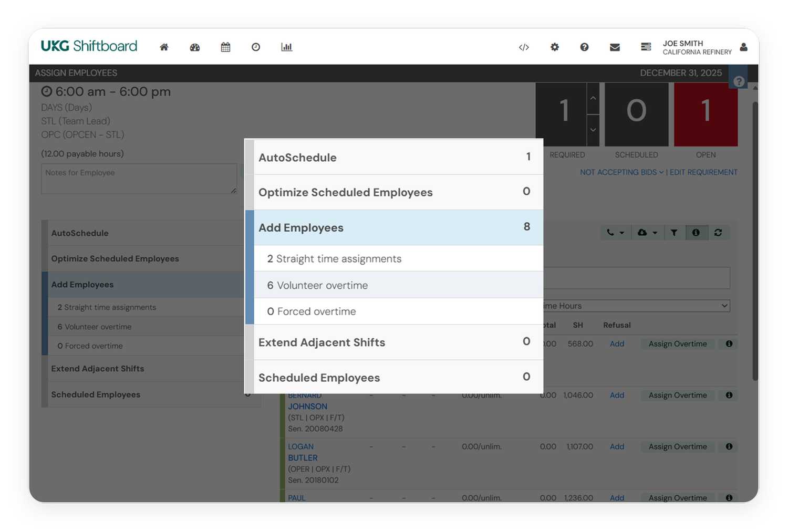
Task: Click the server stack icon beside Joe Smith
Action: click(646, 47)
